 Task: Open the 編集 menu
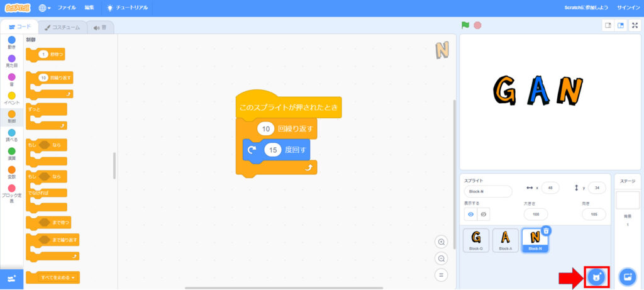point(89,8)
